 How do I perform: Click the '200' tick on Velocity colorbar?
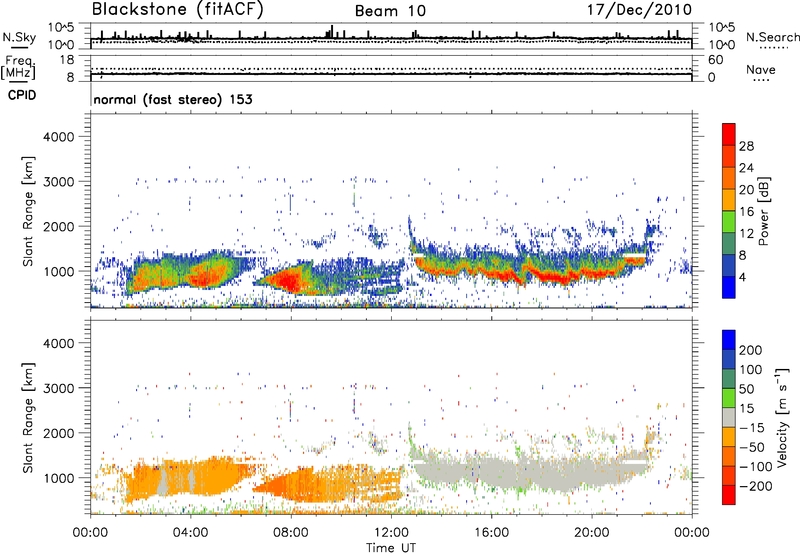tap(751, 350)
